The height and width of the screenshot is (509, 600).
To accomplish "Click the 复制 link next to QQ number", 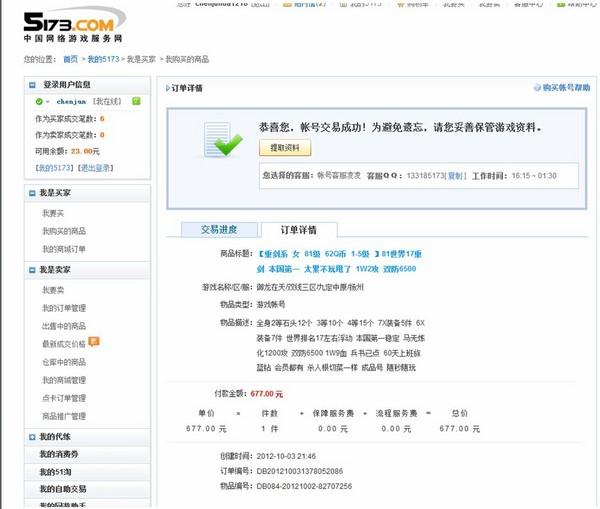I will pos(455,175).
